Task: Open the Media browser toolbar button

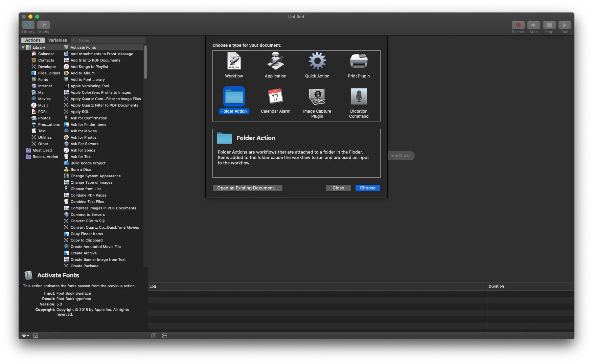Action: pos(44,25)
